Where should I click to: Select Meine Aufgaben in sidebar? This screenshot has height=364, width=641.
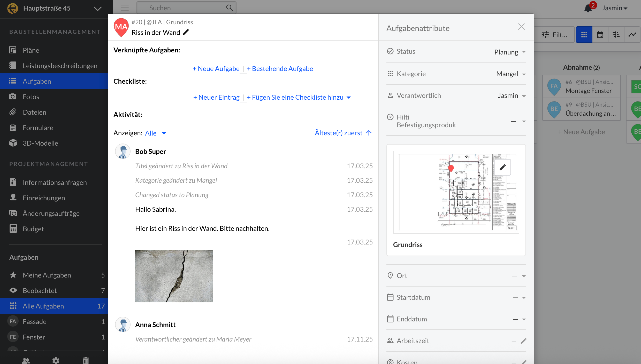[47, 275]
